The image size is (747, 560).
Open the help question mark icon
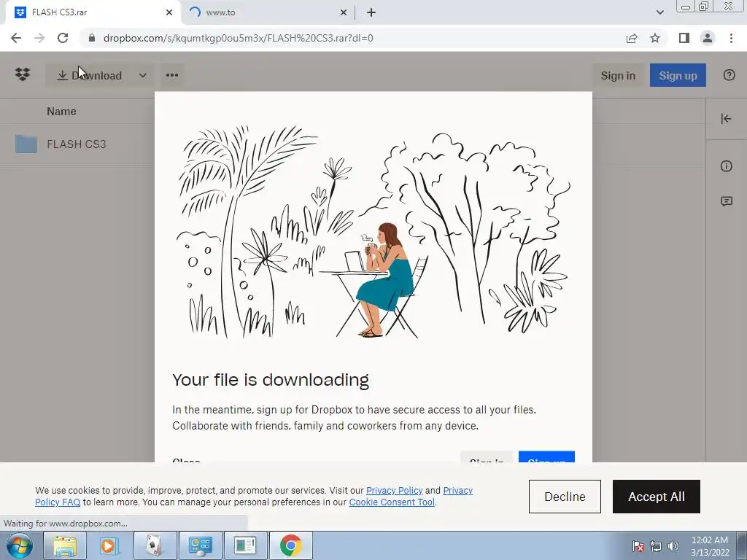tap(729, 75)
